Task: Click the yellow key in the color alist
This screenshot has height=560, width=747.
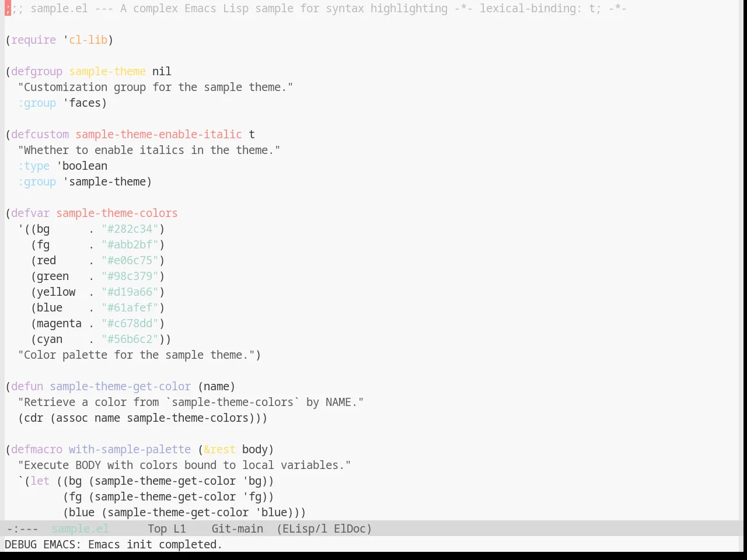Action: click(x=56, y=292)
